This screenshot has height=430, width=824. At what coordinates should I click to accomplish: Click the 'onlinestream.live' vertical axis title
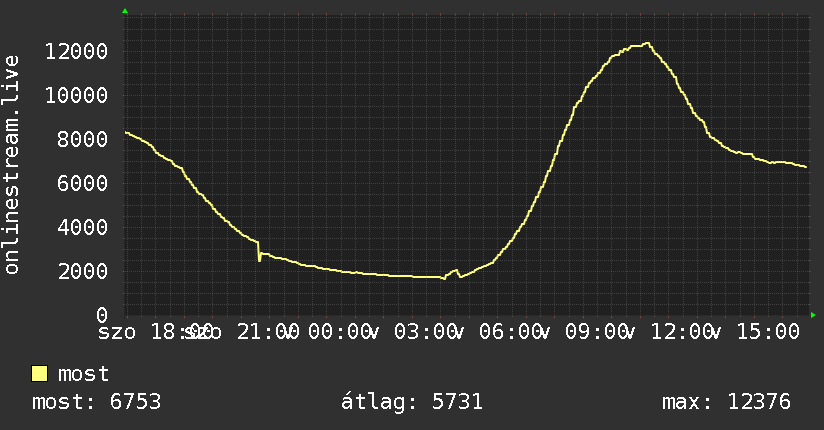12,165
